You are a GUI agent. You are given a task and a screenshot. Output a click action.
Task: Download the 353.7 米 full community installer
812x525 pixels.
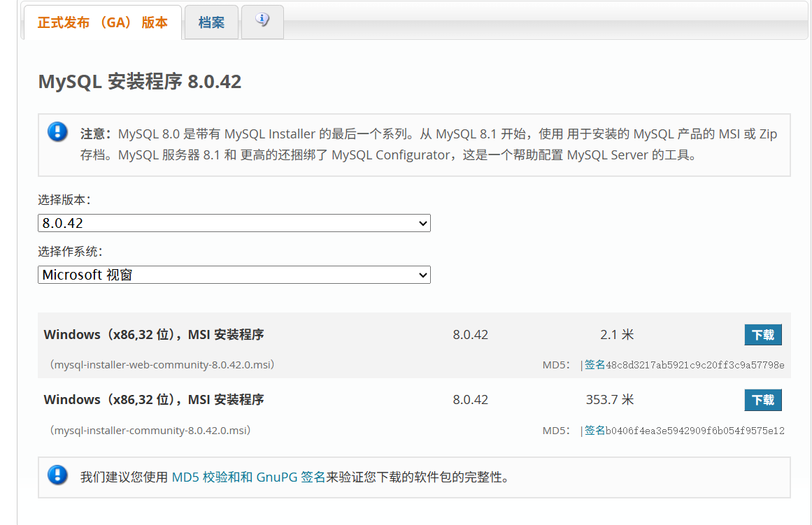[763, 401]
